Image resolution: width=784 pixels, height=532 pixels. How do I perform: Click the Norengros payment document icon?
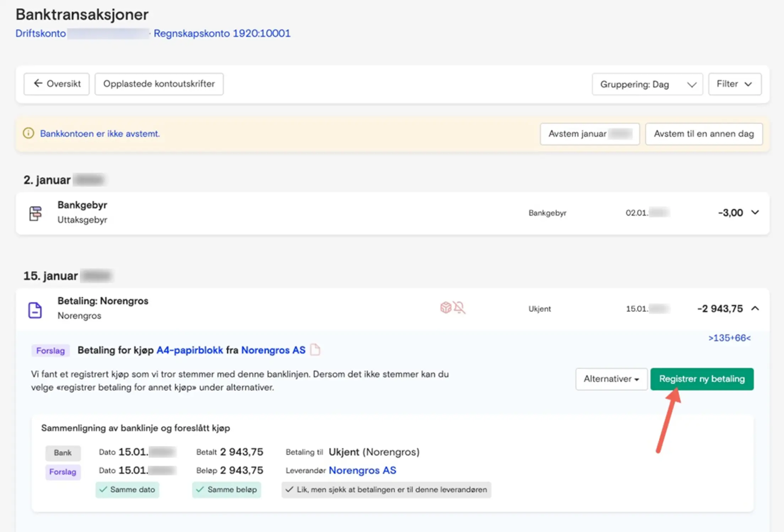tap(35, 310)
